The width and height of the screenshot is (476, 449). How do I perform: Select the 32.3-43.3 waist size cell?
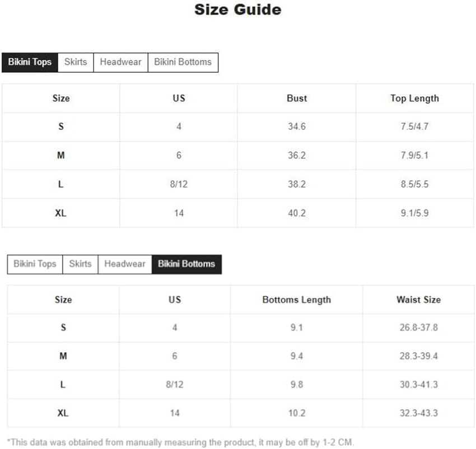point(418,413)
